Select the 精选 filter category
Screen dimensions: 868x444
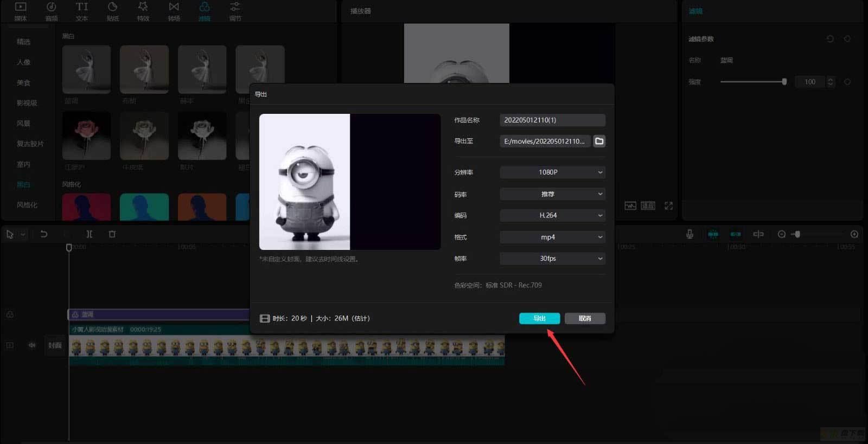(23, 42)
